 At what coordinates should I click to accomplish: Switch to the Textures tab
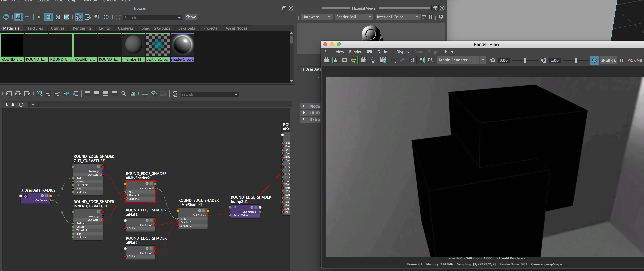click(x=35, y=28)
